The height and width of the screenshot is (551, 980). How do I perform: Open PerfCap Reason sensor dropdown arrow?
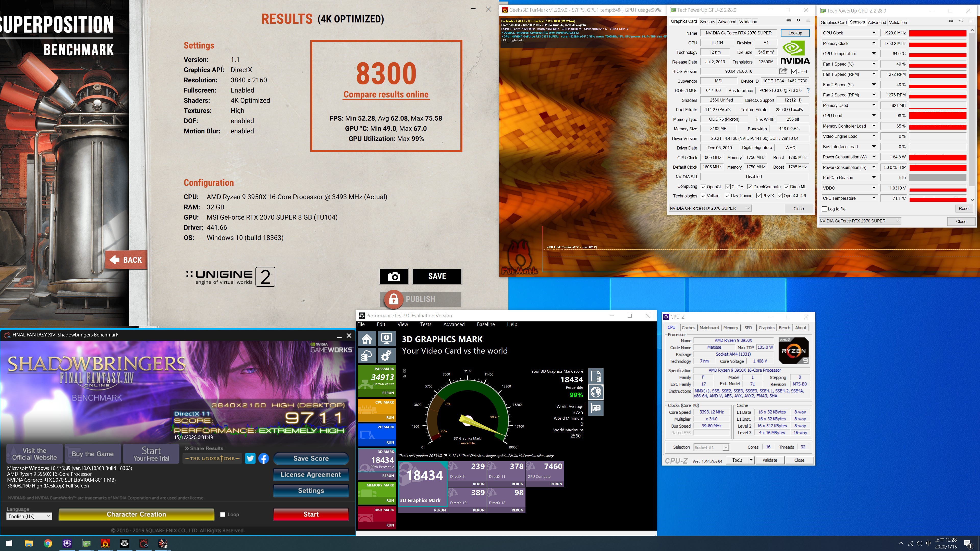pos(874,177)
